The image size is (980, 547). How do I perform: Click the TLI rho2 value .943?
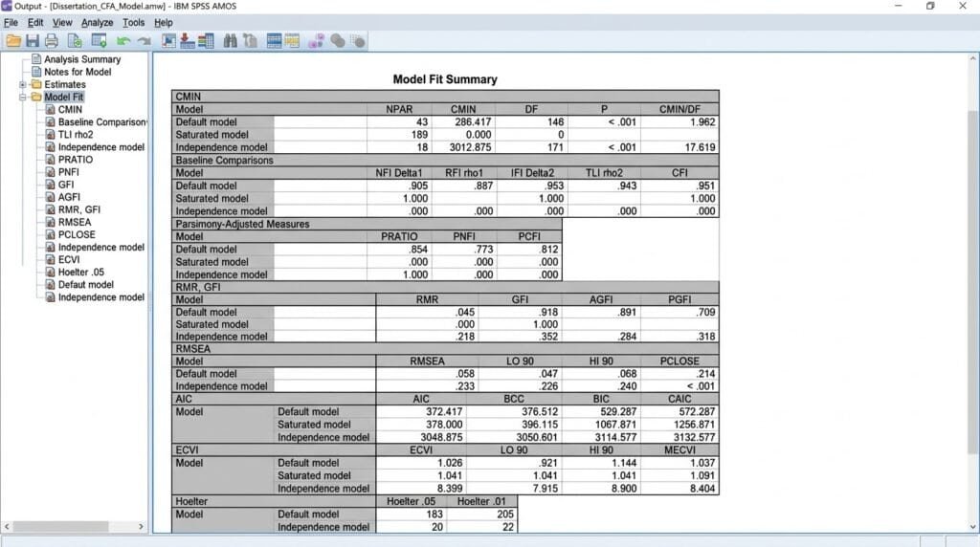627,186
